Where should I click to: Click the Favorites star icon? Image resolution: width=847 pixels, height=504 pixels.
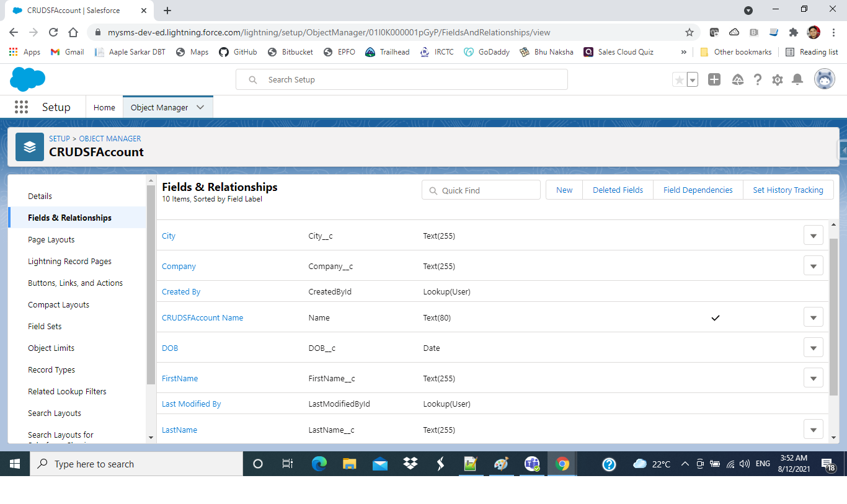coord(680,79)
